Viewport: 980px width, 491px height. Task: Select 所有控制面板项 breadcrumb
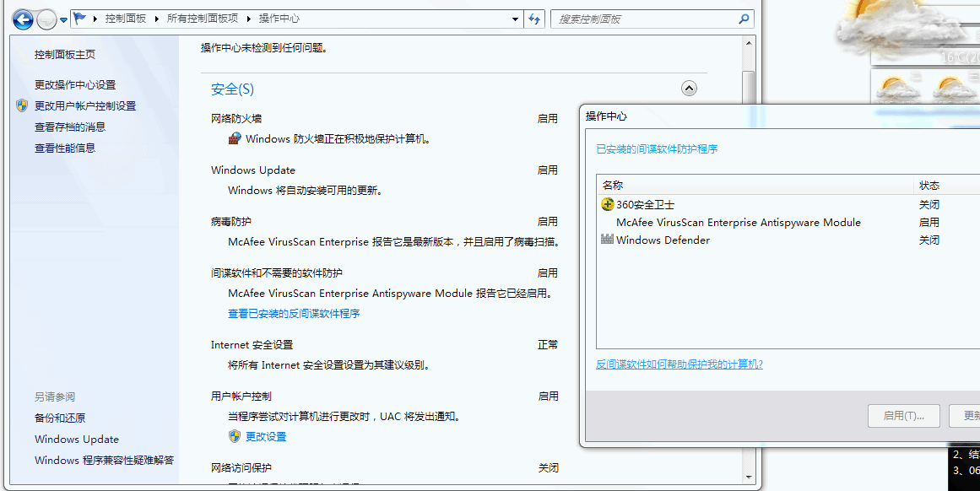(203, 19)
